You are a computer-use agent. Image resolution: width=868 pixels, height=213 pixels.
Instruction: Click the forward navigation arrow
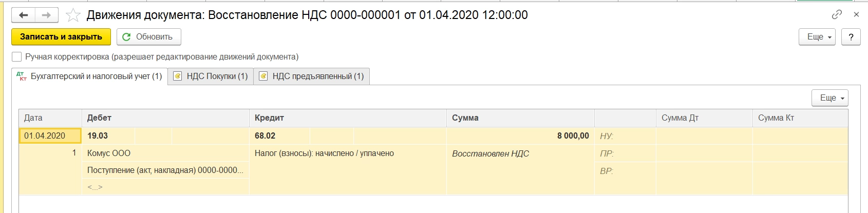tap(46, 15)
